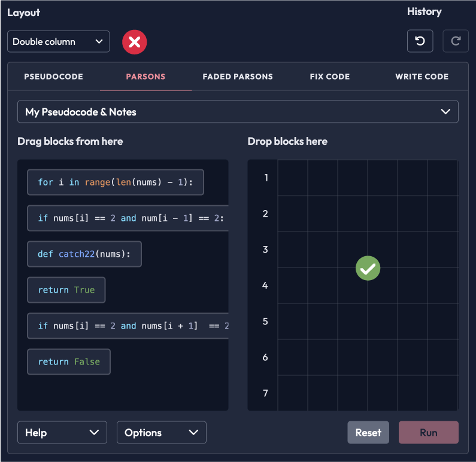Image resolution: width=476 pixels, height=462 pixels.
Task: Click the undo history icon
Action: pyautogui.click(x=420, y=41)
